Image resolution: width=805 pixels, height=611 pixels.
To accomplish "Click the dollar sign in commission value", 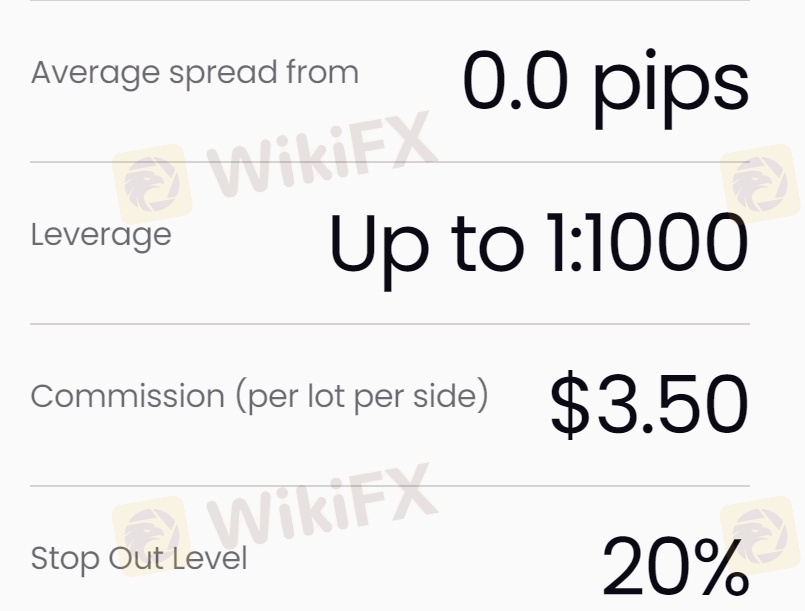I will (x=569, y=405).
